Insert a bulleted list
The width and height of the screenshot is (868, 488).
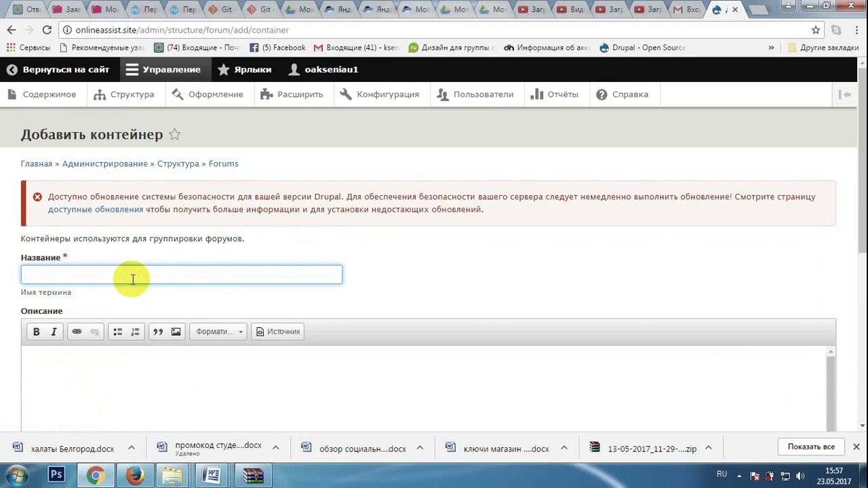(x=117, y=331)
